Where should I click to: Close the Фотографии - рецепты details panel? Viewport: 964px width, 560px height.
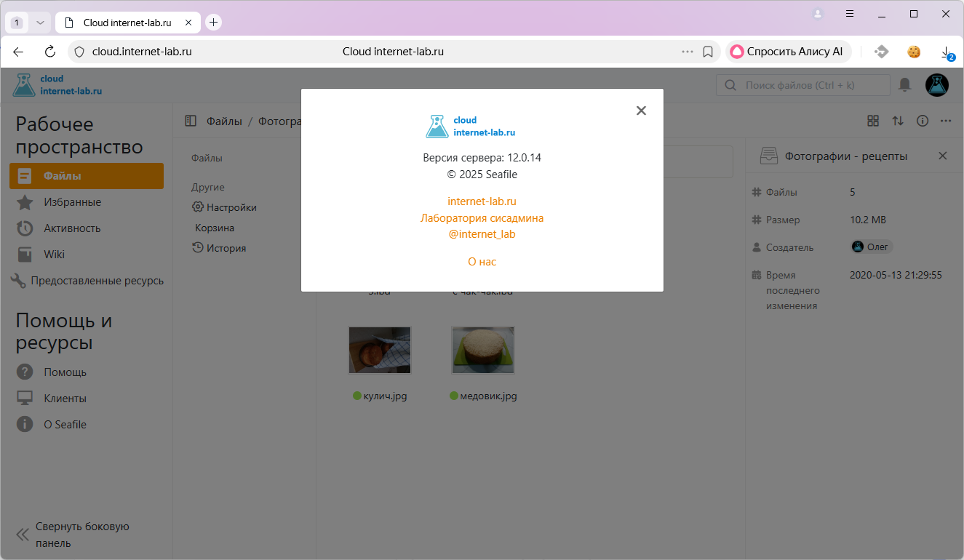click(x=943, y=156)
